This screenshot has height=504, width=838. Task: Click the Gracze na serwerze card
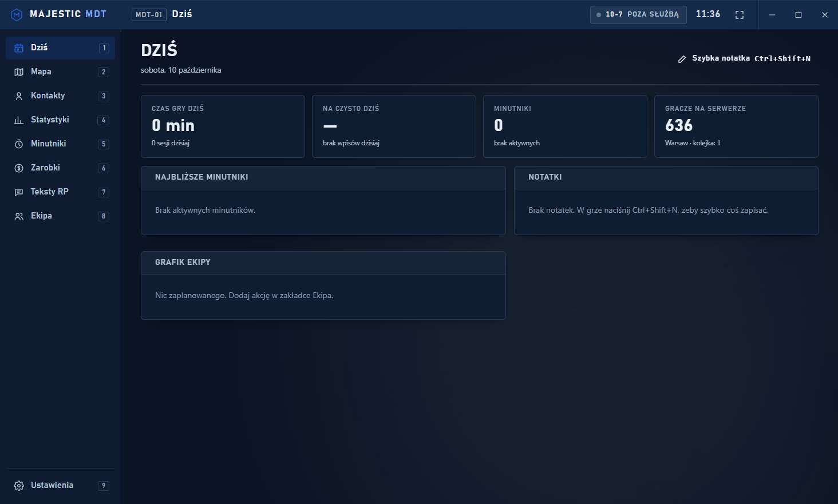pyautogui.click(x=736, y=126)
